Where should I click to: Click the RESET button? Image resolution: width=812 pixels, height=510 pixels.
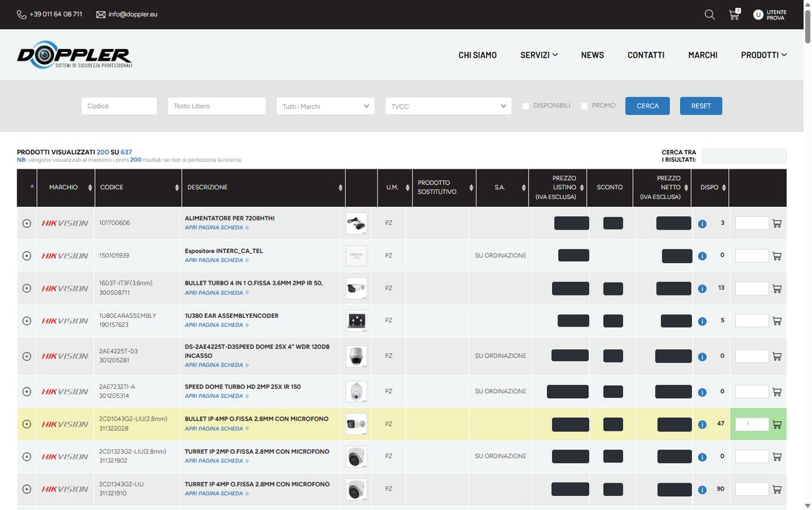[701, 106]
